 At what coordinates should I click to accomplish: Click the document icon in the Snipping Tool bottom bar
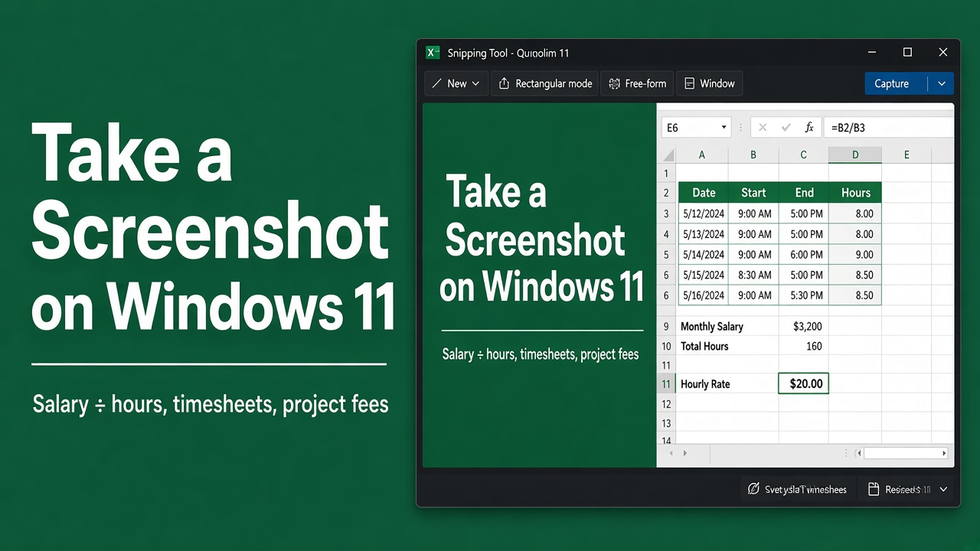tap(873, 489)
